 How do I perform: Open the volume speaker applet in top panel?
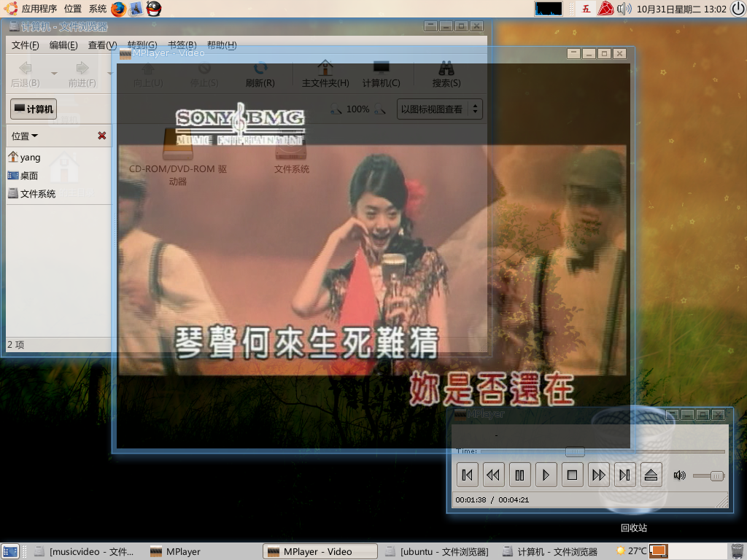624,9
